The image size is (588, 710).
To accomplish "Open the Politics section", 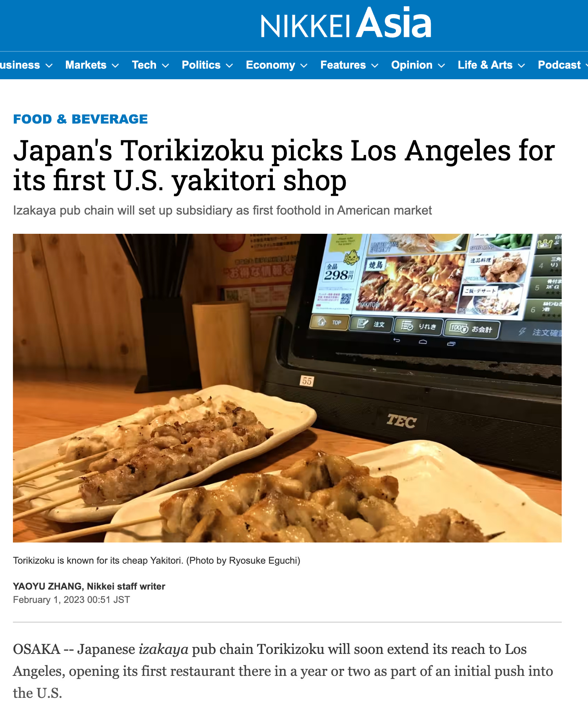I will [x=201, y=65].
